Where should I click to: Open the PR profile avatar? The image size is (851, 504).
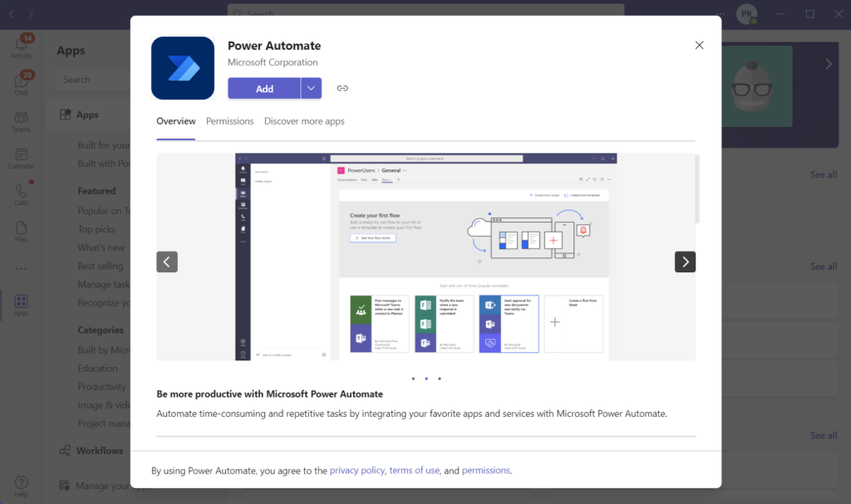point(747,14)
